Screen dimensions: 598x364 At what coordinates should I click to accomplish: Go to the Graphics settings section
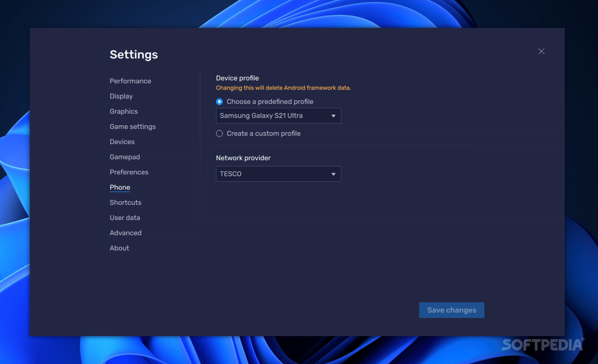coord(124,111)
